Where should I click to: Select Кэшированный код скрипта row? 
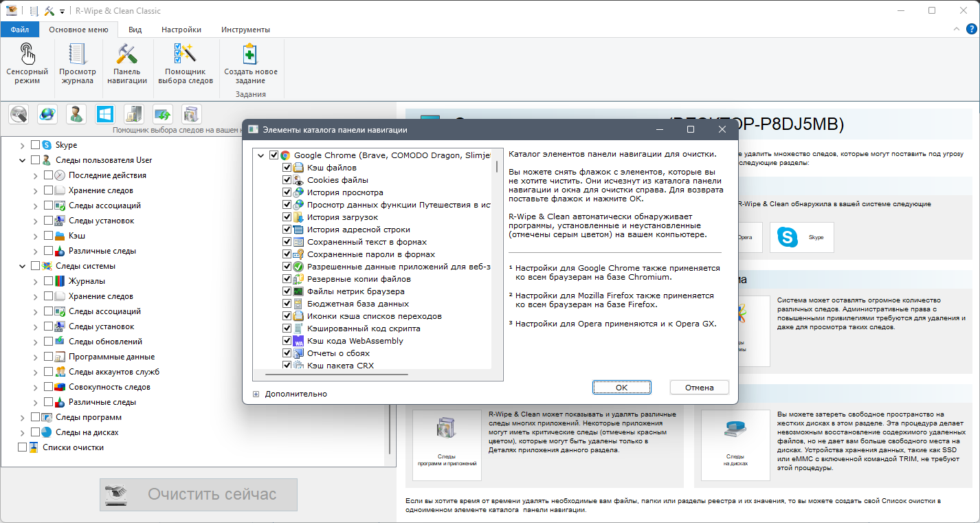click(364, 329)
